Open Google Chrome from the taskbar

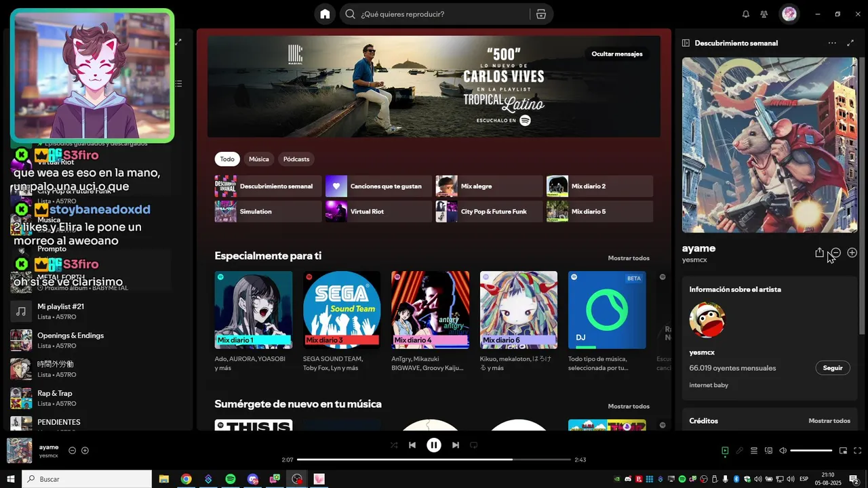[x=186, y=479]
